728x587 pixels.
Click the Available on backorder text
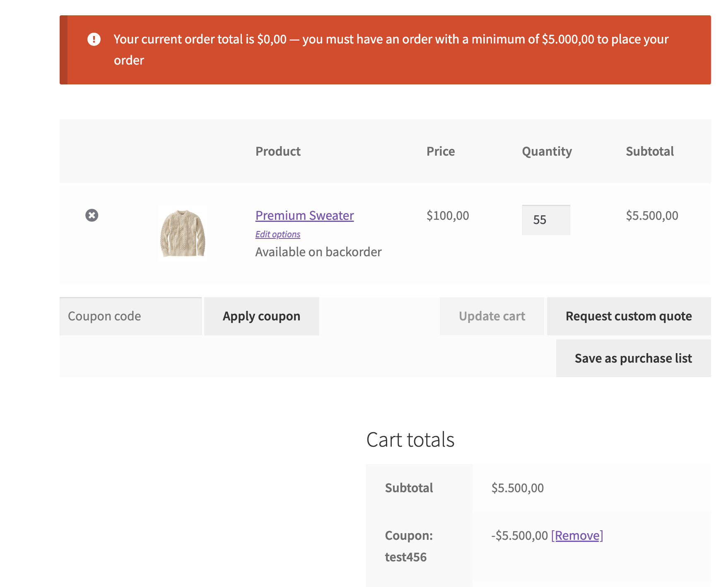318,252
